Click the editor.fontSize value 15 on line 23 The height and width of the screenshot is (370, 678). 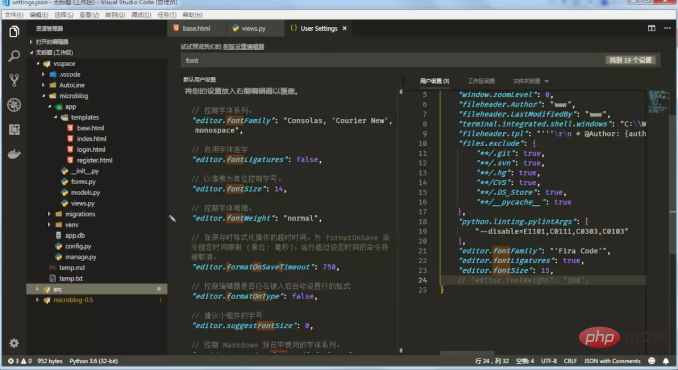click(545, 271)
